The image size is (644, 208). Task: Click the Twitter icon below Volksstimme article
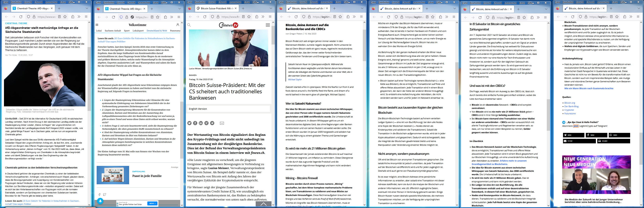105,195
